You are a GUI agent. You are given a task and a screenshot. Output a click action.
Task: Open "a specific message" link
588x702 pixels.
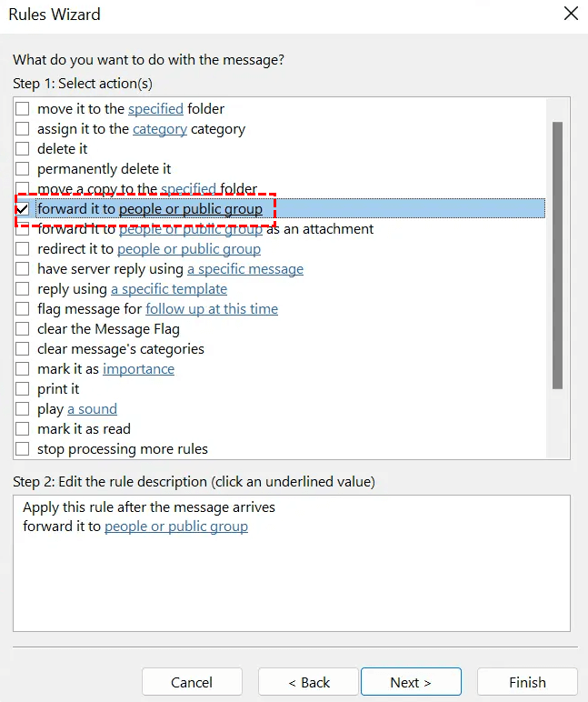tap(245, 269)
